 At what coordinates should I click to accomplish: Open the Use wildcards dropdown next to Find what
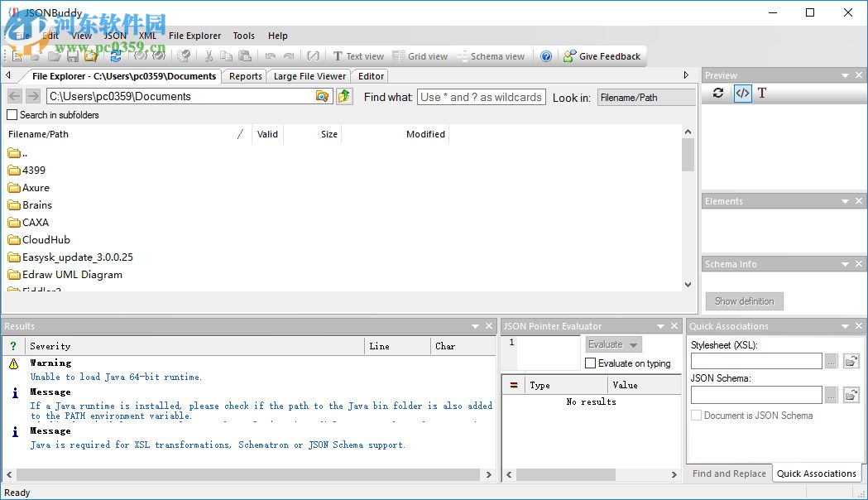(481, 97)
